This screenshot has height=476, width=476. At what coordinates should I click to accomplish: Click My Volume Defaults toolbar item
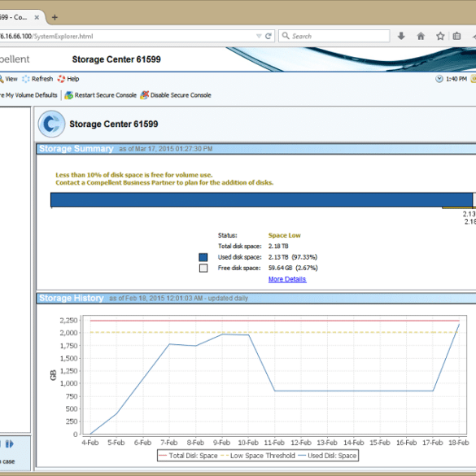(x=29, y=95)
